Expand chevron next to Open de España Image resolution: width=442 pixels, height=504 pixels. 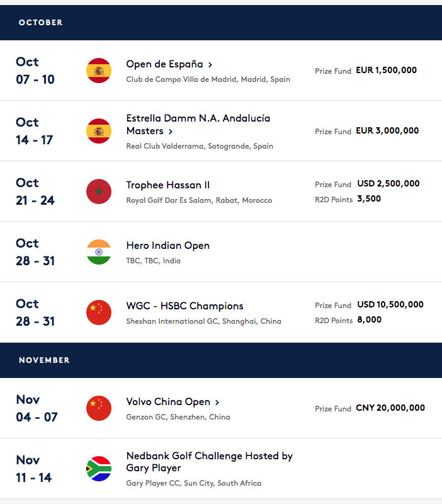click(x=210, y=65)
